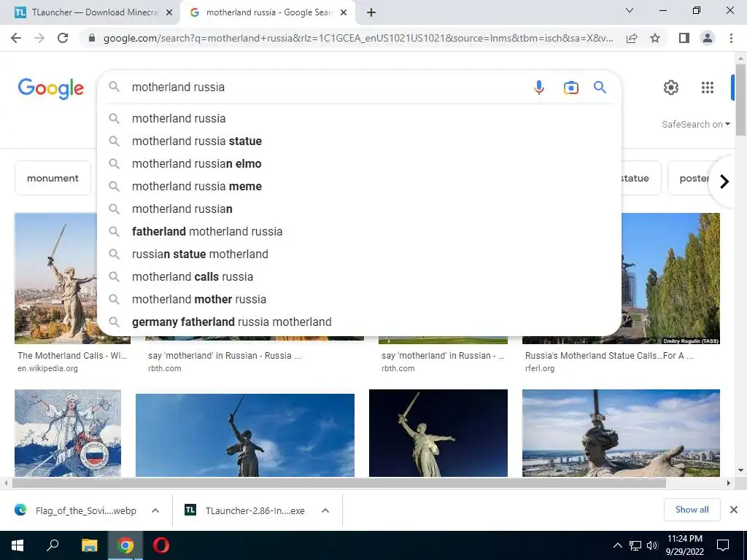747x560 pixels.
Task: Click the blue magnifier search button
Action: 600,87
